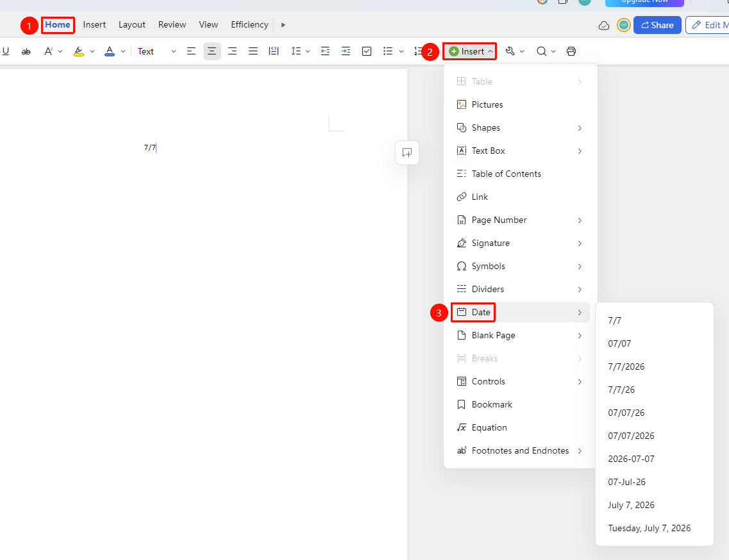Viewport: 729px width, 560px height.
Task: Expand the bullet list style arrow
Action: click(x=401, y=52)
